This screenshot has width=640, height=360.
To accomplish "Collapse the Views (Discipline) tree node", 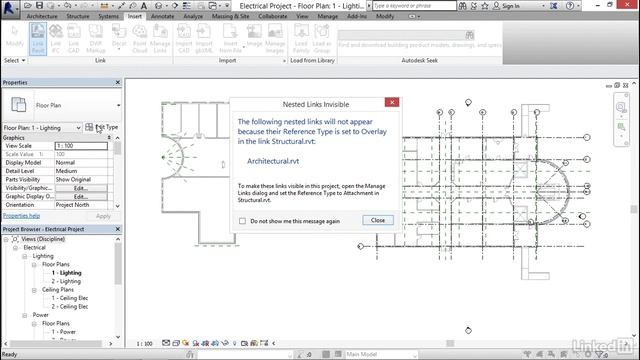I will click(x=6, y=239).
